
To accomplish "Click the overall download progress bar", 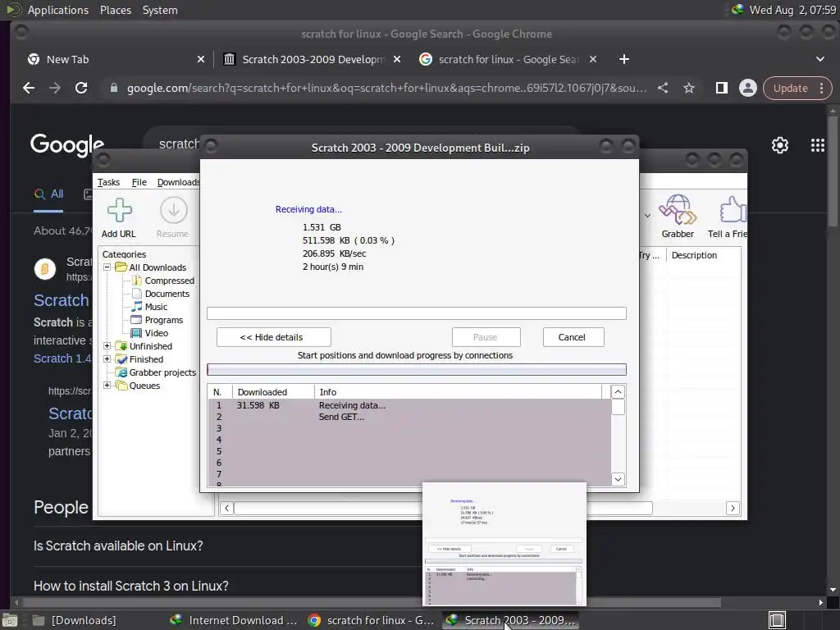I will point(416,313).
